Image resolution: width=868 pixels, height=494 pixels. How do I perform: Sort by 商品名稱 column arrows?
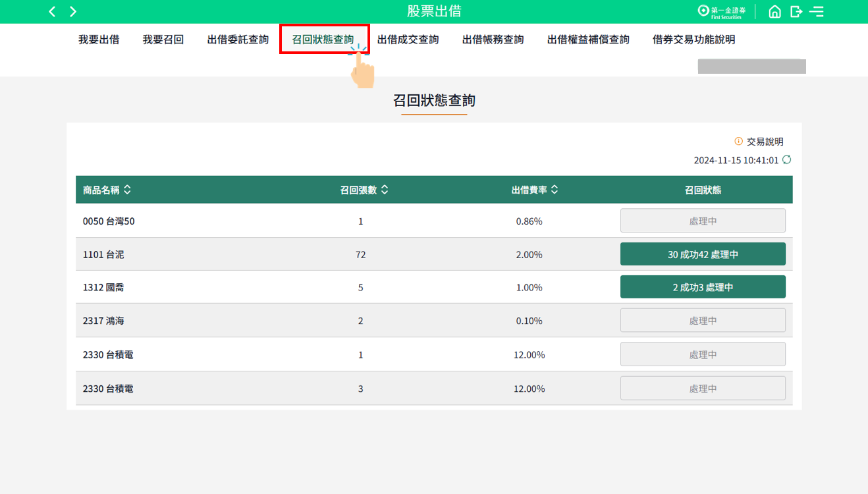pyautogui.click(x=127, y=190)
